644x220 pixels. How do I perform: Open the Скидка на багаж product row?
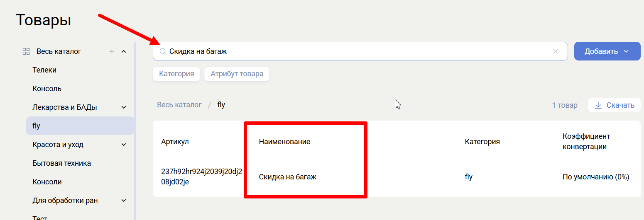287,177
